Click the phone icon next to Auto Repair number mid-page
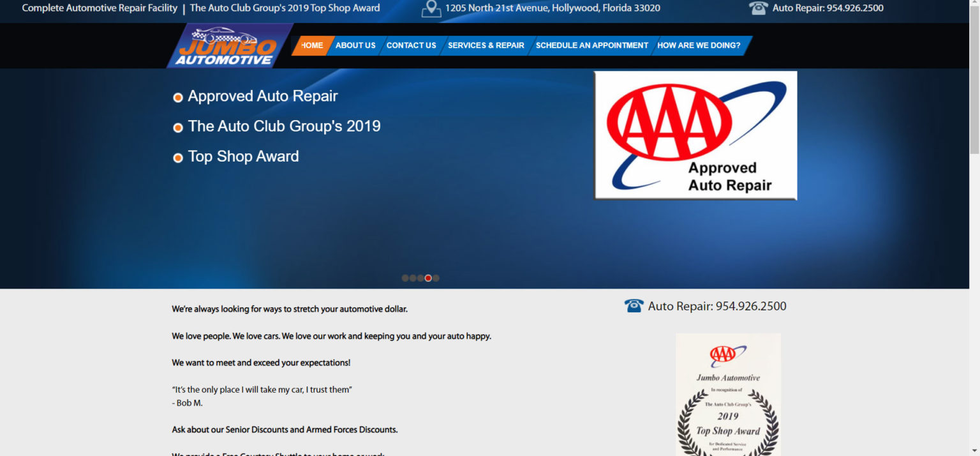Viewport: 980px width, 456px height. click(x=634, y=305)
